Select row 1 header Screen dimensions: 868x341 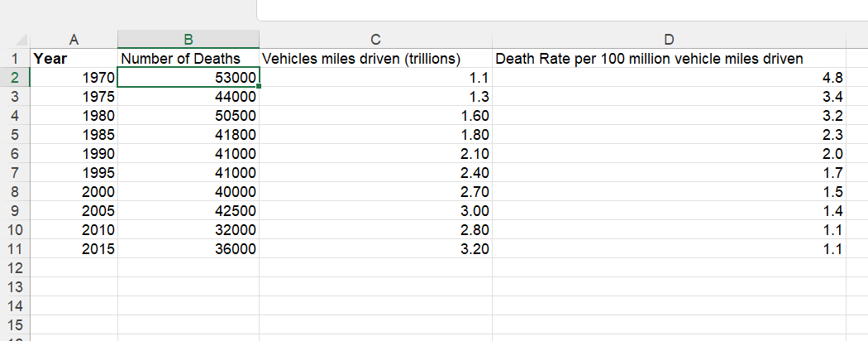click(x=15, y=58)
